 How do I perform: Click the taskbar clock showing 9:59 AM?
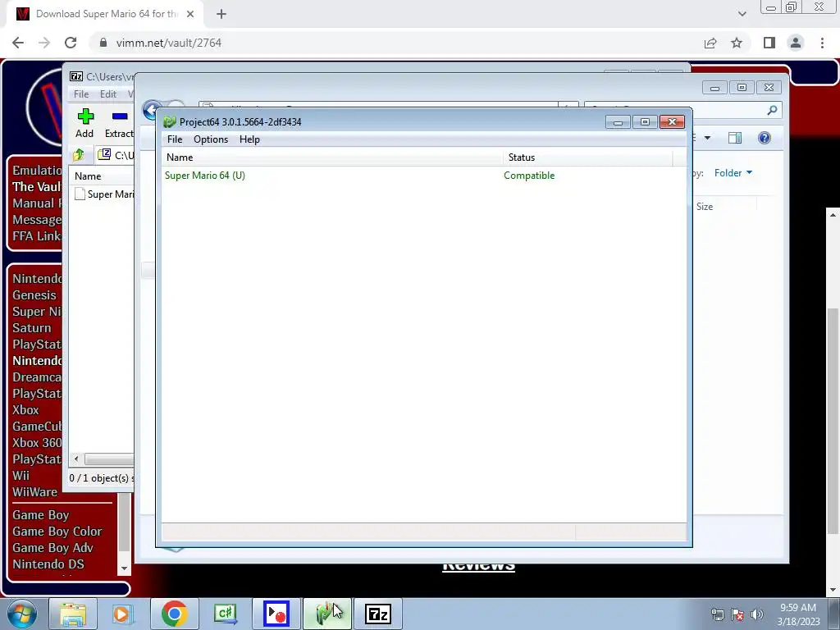click(798, 614)
